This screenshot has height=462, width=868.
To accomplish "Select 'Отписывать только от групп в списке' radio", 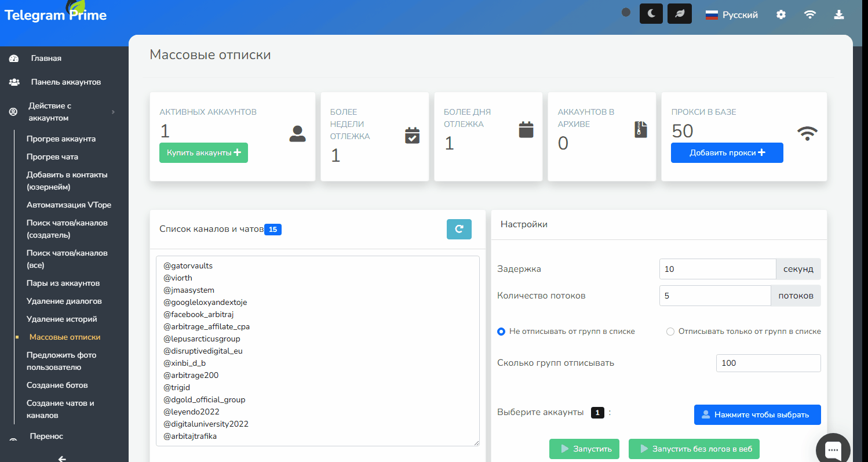I will [670, 332].
